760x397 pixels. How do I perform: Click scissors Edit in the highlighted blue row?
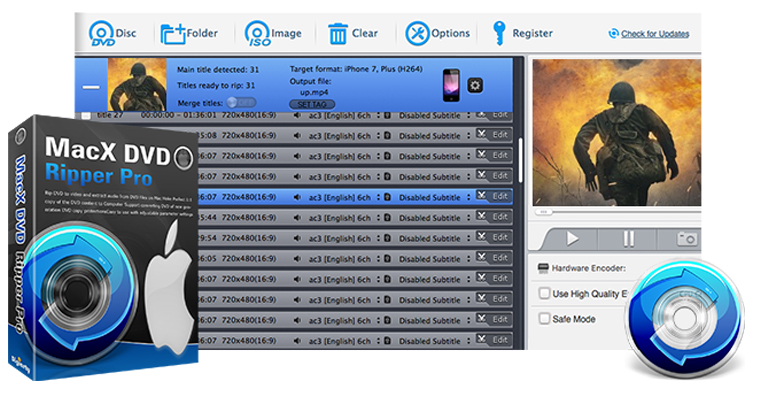(493, 196)
